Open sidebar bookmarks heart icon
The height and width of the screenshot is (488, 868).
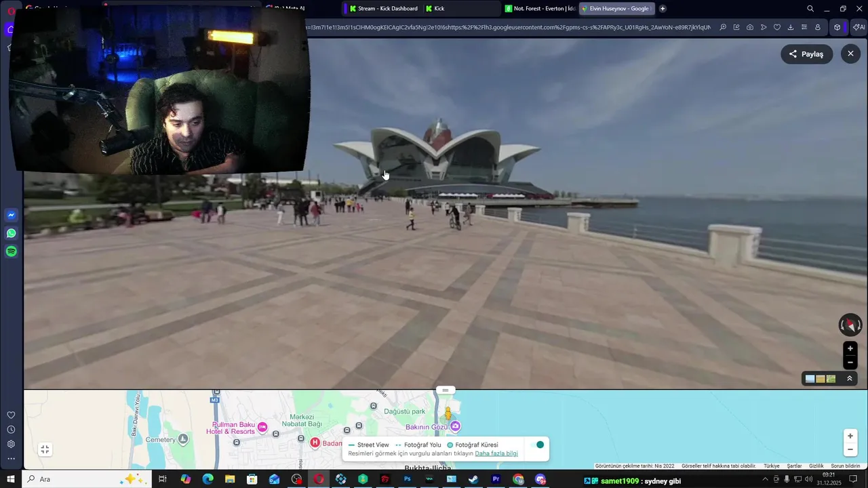[11, 415]
